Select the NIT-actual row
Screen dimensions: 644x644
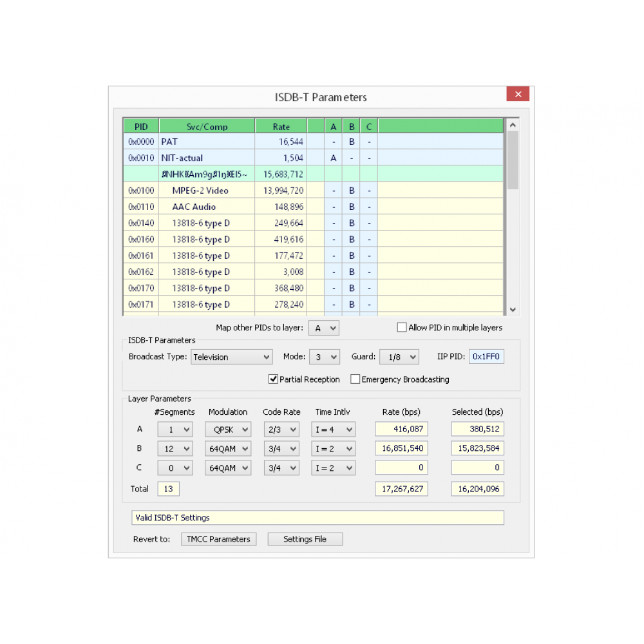182,158
